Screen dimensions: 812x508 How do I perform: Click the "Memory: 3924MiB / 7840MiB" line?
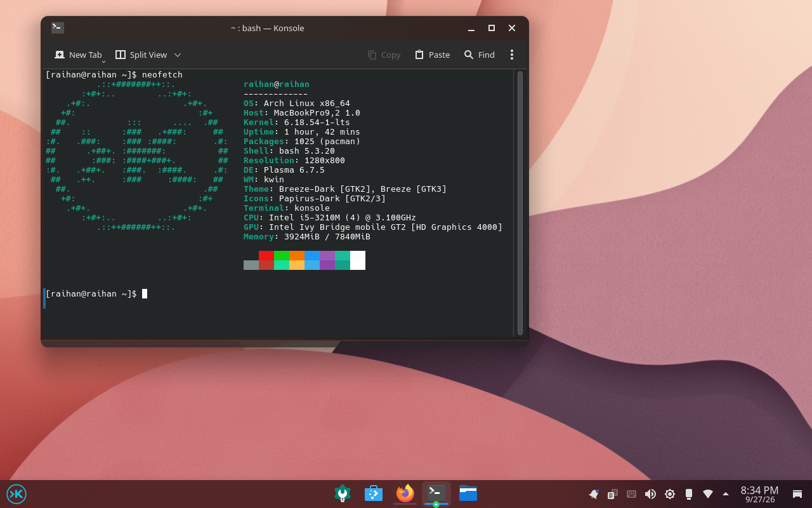click(307, 237)
